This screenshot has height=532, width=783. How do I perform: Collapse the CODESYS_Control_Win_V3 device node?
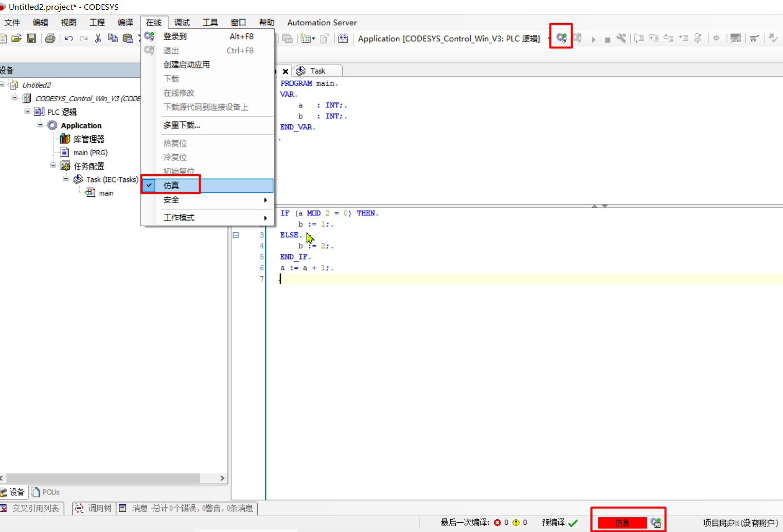click(14, 98)
